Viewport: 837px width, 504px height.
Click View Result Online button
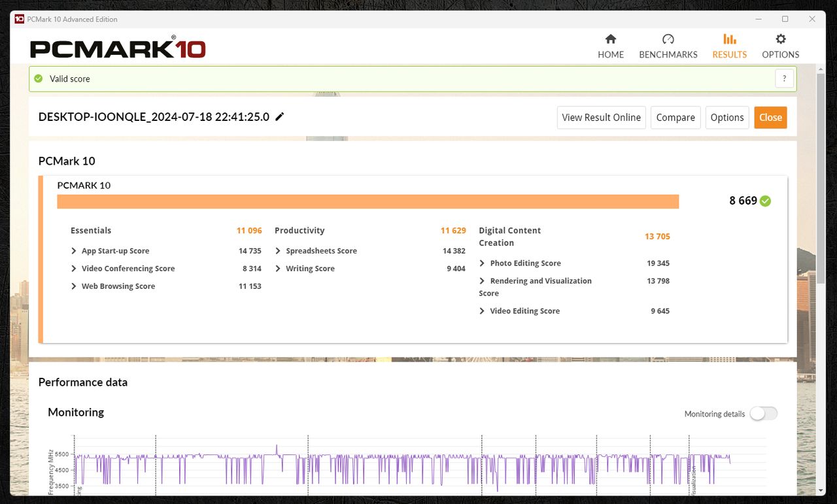click(601, 118)
